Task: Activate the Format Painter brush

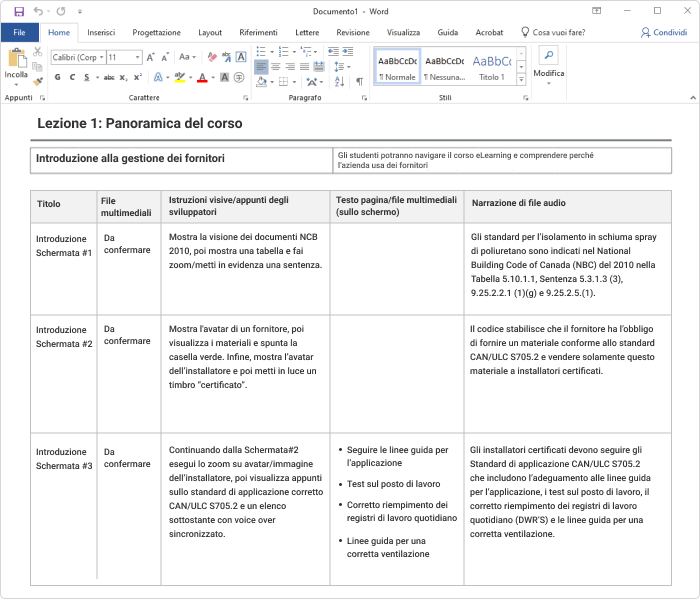Action: [x=38, y=81]
